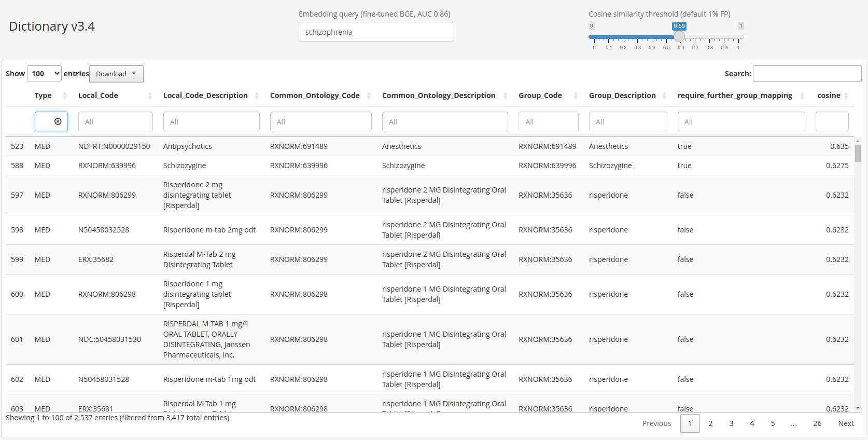Image resolution: width=868 pixels, height=440 pixels.
Task: Sort by Local_Code_Description column arrows
Action: tap(257, 96)
